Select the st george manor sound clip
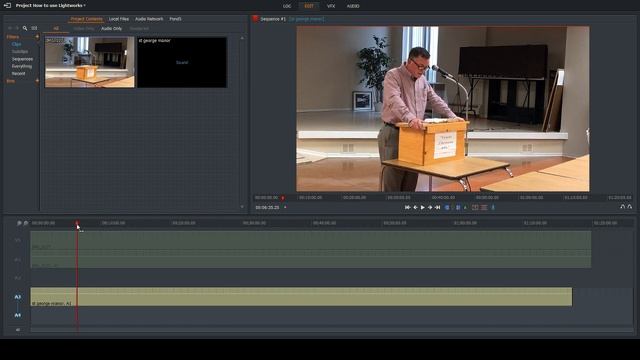Viewport: 640px width, 360px height. click(x=182, y=62)
